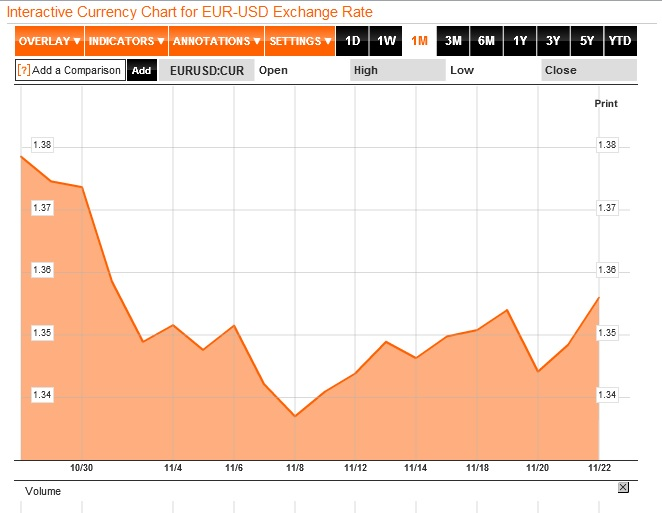Select the 1D time range
Screen dimensions: 662x513
pos(352,41)
